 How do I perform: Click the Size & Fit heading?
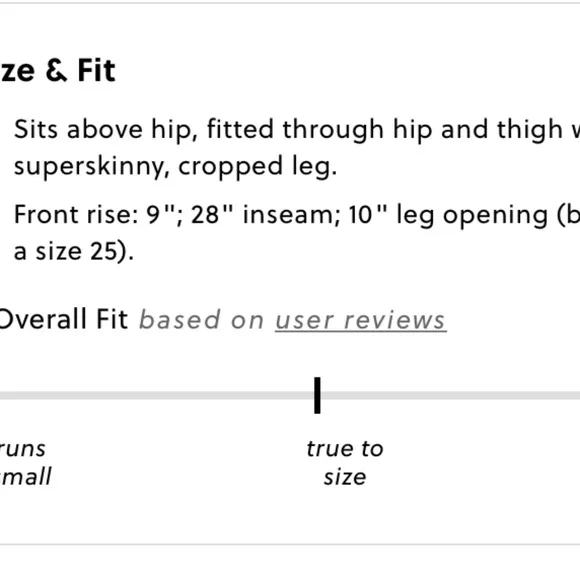tap(58, 70)
